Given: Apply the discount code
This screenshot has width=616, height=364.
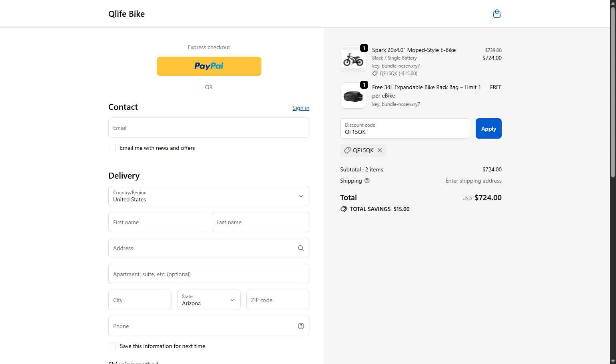Looking at the screenshot, I should [488, 129].
